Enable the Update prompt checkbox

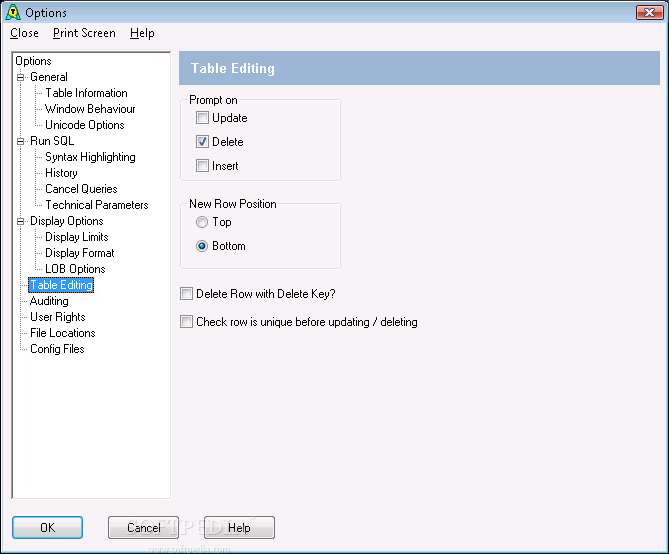[202, 118]
